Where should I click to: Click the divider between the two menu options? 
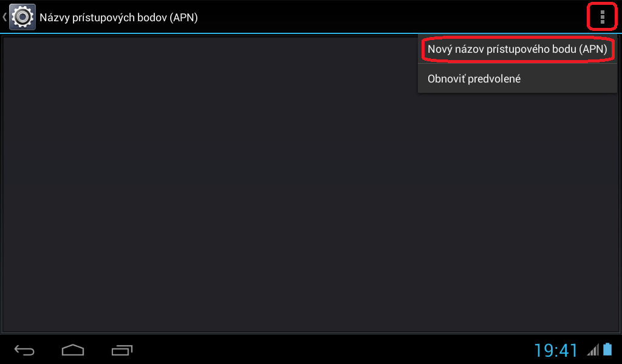click(517, 64)
